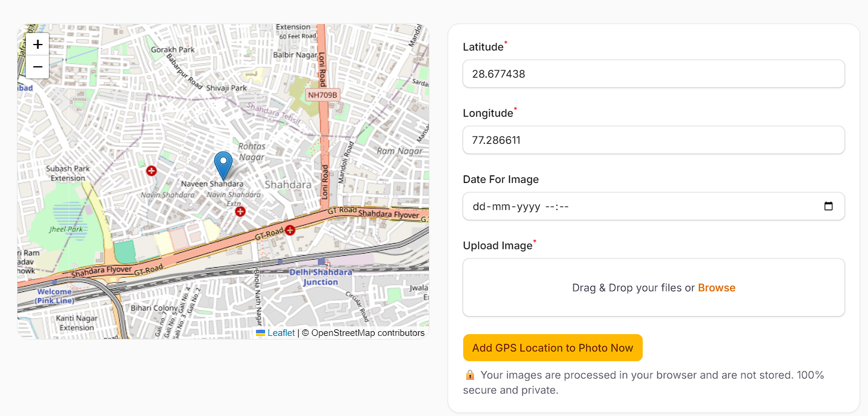This screenshot has height=416, width=868.
Task: Open the Browse file selector link
Action: [x=716, y=287]
